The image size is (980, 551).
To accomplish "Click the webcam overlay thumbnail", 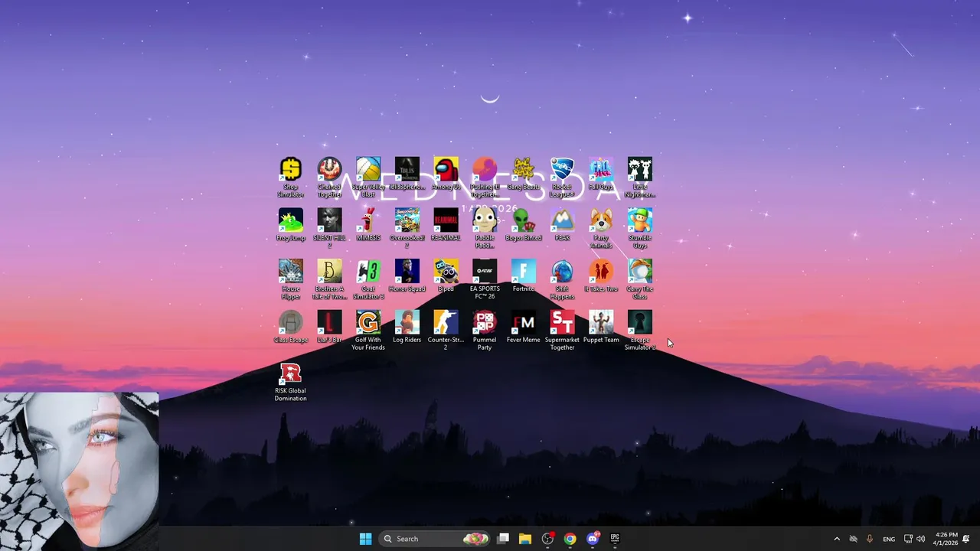I will (80, 471).
